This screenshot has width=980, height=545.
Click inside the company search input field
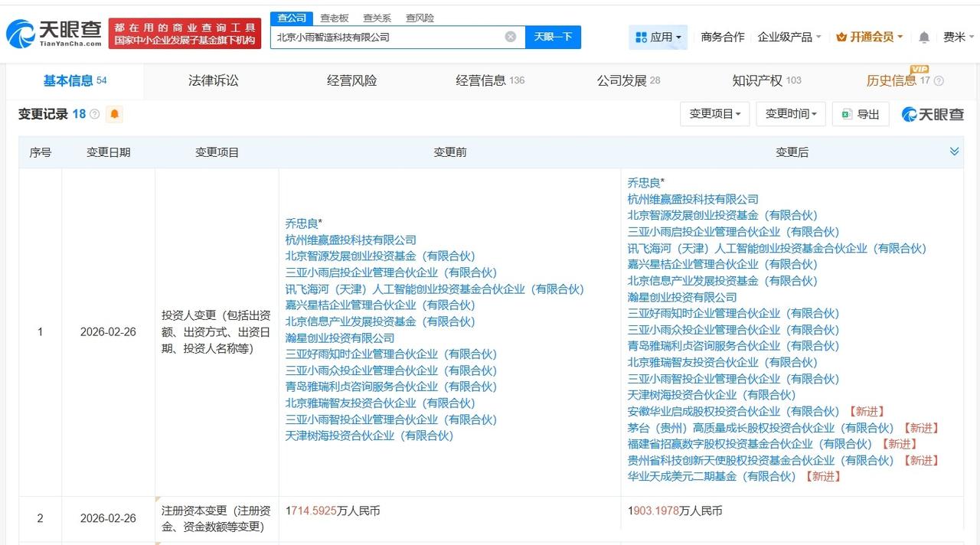coord(383,36)
